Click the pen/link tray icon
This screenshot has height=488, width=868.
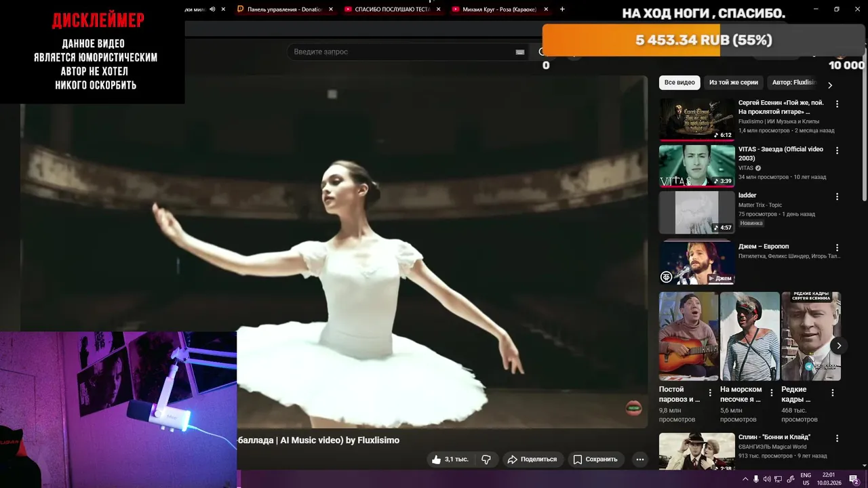click(791, 479)
